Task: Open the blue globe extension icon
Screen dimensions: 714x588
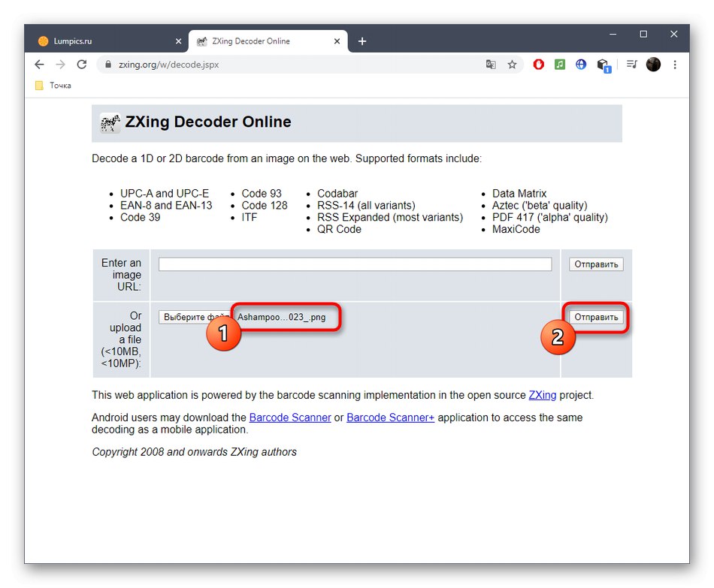Action: [581, 65]
